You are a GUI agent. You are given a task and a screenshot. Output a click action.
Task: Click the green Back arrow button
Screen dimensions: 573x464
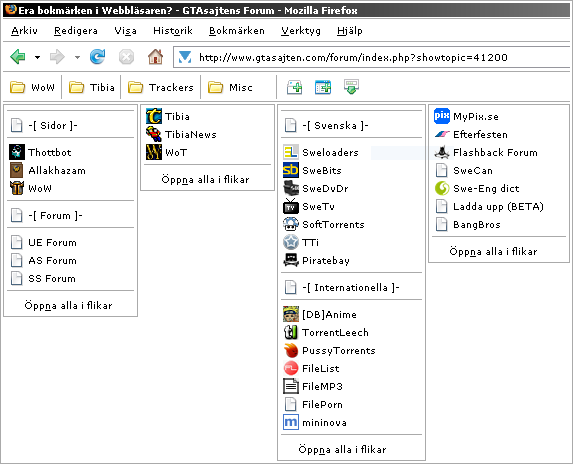tap(18, 57)
